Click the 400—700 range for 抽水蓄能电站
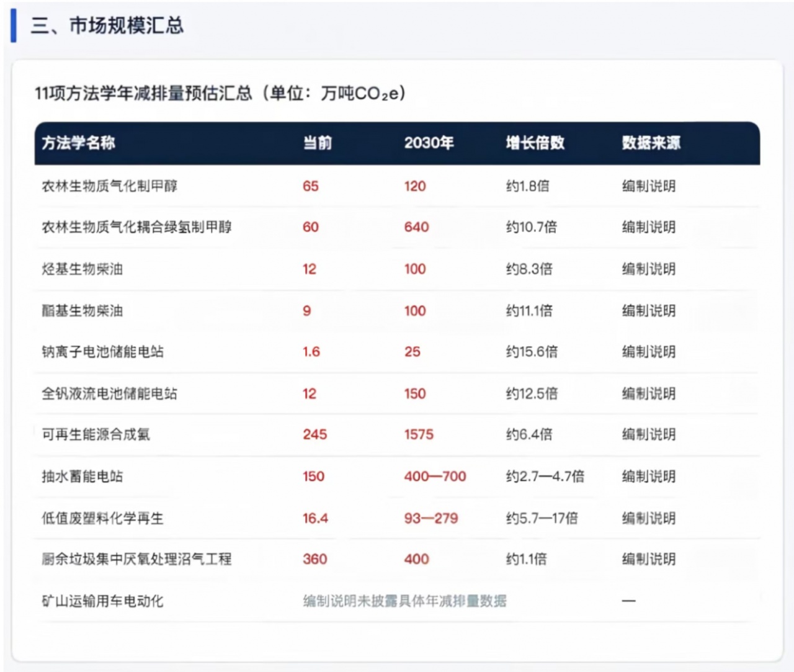Image resolution: width=794 pixels, height=672 pixels. click(x=435, y=477)
